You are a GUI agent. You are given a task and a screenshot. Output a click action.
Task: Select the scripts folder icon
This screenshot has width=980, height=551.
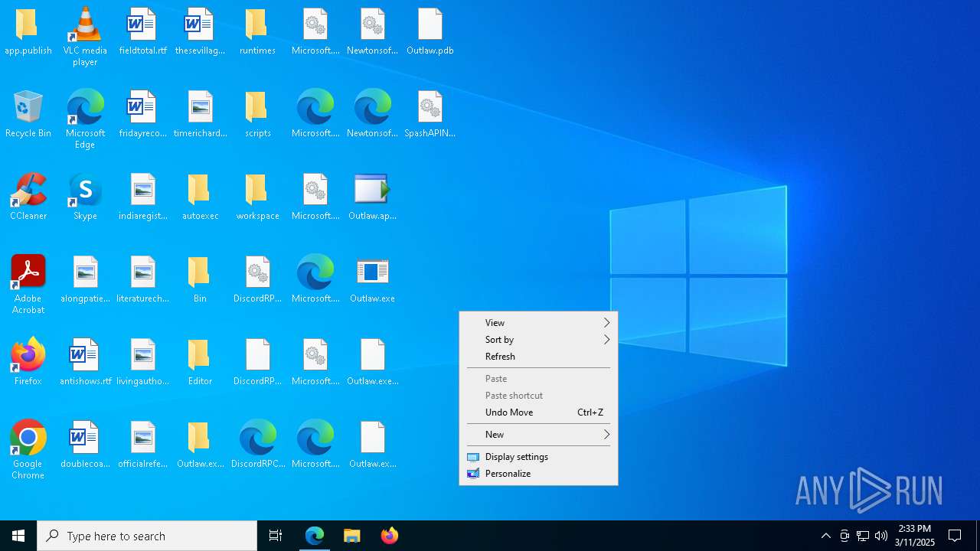tap(257, 114)
